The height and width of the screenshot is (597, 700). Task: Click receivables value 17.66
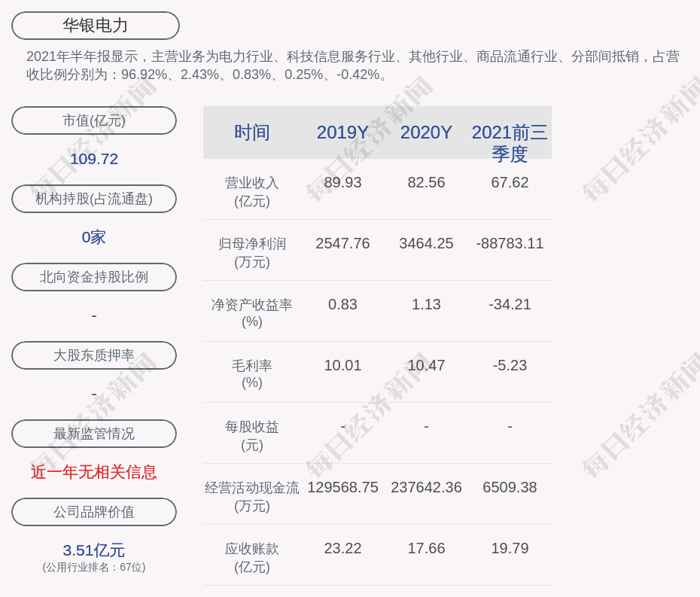pyautogui.click(x=426, y=548)
